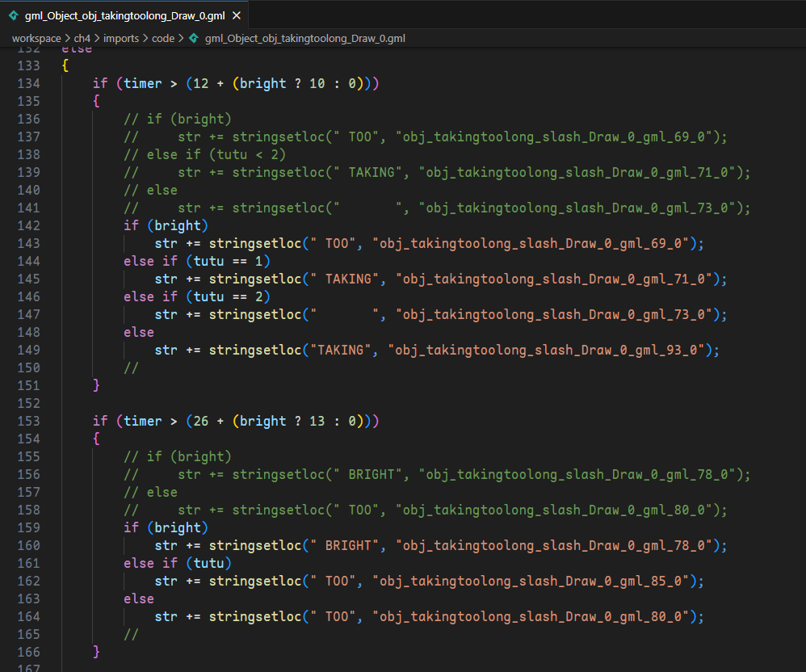Click the "tutu == 1" condition
The width and height of the screenshot is (806, 672).
coord(228,261)
